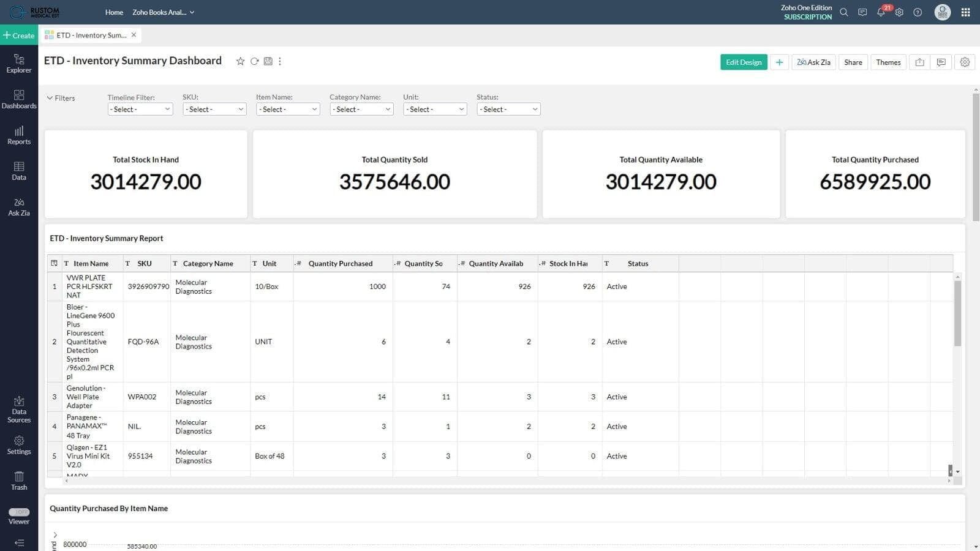Expand the chart axis chevron arrow
This screenshot has height=551, width=980.
(55, 535)
